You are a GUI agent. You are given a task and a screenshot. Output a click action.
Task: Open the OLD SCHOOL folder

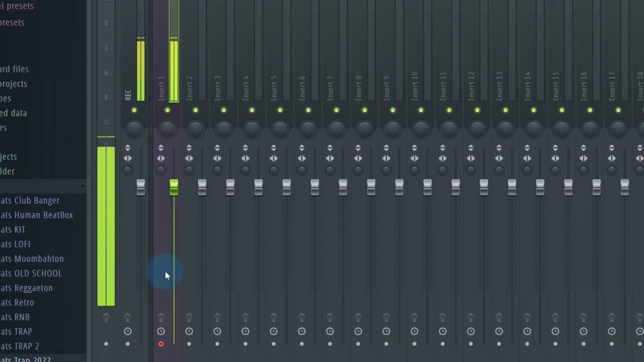[x=31, y=273]
